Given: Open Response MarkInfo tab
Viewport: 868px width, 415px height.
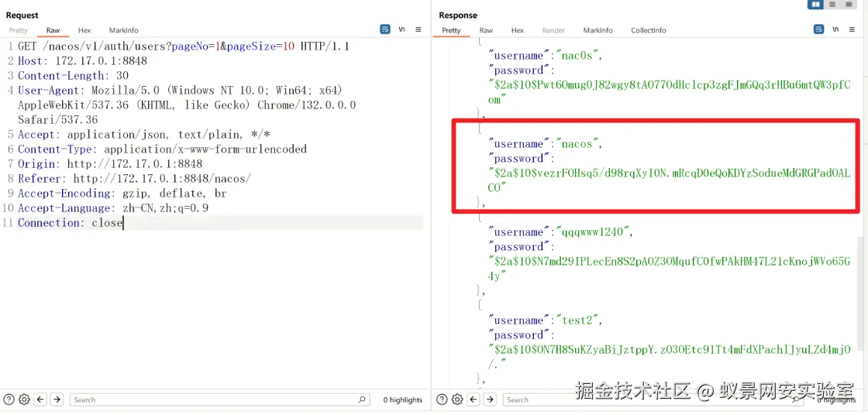Looking at the screenshot, I should 598,30.
